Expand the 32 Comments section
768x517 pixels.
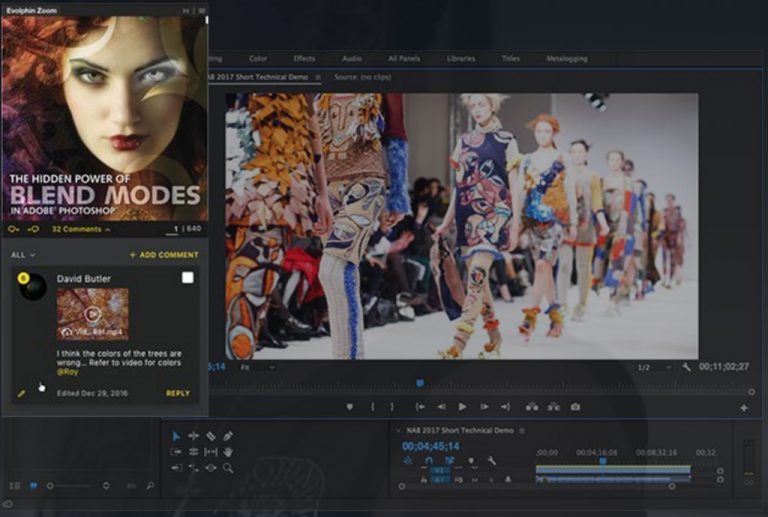pos(80,229)
